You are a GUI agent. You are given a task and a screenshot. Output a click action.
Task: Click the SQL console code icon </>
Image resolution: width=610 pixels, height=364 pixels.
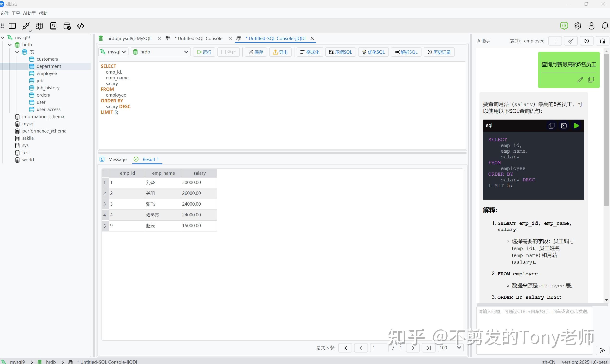click(x=80, y=26)
